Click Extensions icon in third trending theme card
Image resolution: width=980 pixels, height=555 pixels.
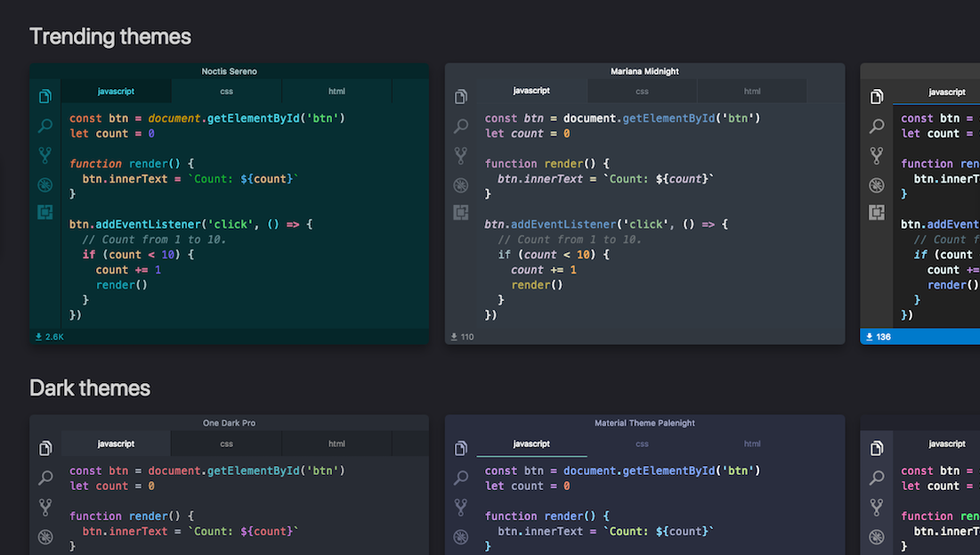(877, 212)
